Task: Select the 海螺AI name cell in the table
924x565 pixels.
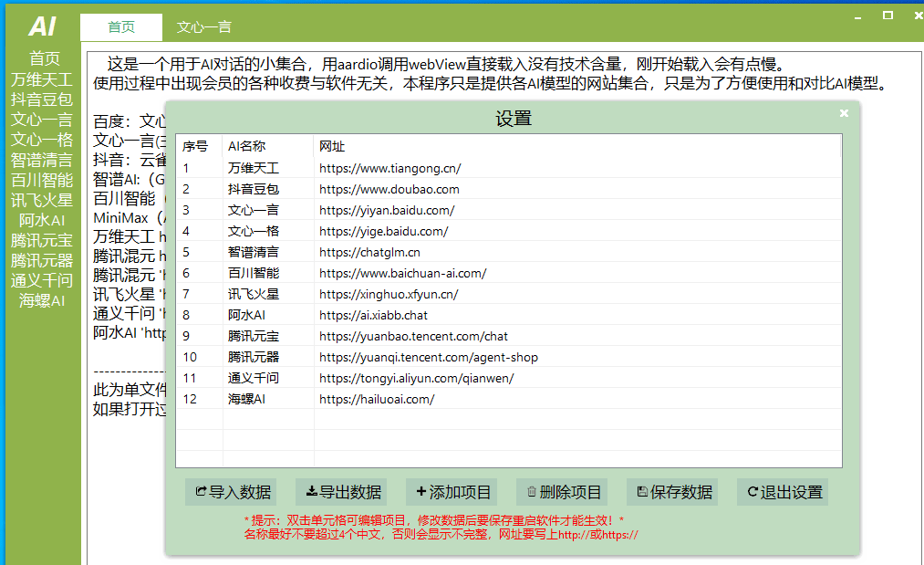Action: (x=268, y=399)
